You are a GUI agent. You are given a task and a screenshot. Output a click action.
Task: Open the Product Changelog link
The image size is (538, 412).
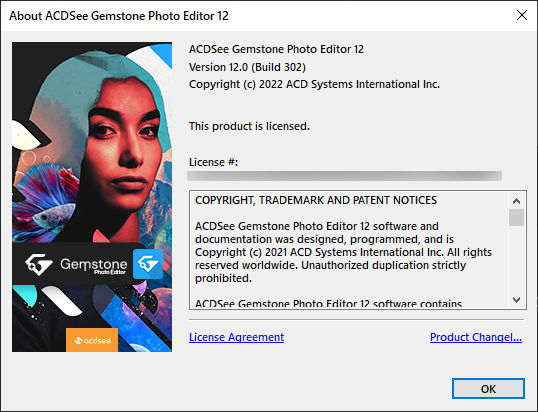click(476, 337)
